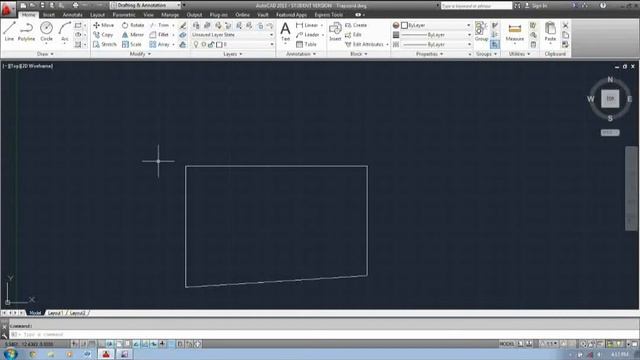Toggle MODEL space button in status bar

point(507,344)
